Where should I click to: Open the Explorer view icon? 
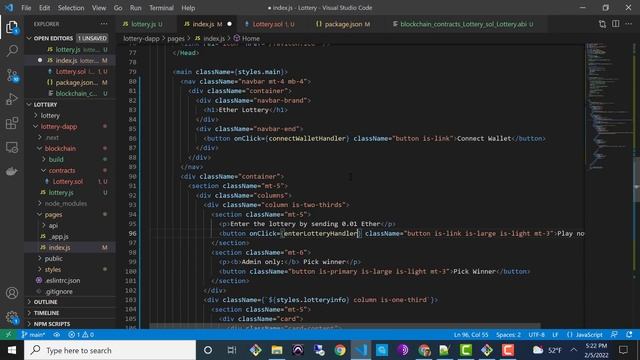[12, 27]
